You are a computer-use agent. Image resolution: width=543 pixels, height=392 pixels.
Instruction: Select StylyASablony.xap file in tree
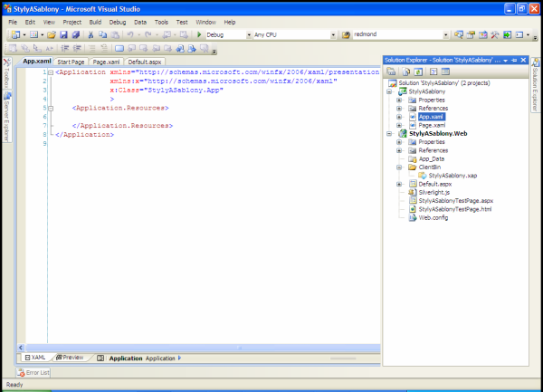click(452, 176)
